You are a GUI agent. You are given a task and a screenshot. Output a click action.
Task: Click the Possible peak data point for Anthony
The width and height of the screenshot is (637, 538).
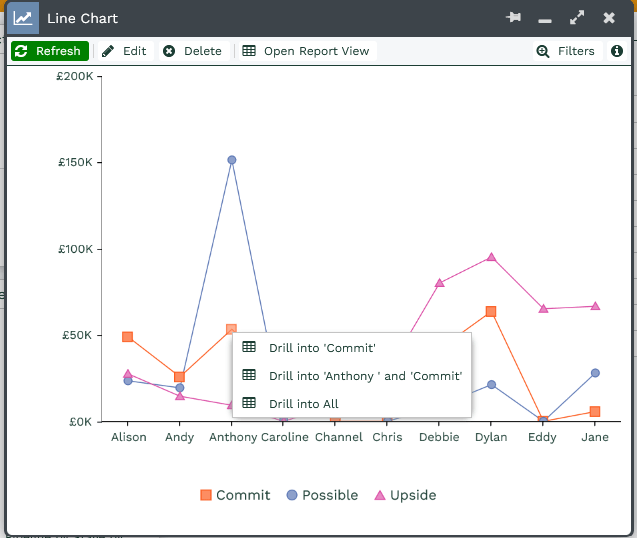(x=232, y=160)
